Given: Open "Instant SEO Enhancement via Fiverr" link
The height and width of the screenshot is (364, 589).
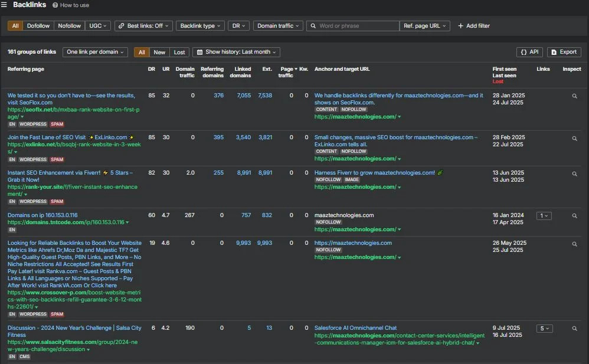Looking at the screenshot, I should point(70,176).
